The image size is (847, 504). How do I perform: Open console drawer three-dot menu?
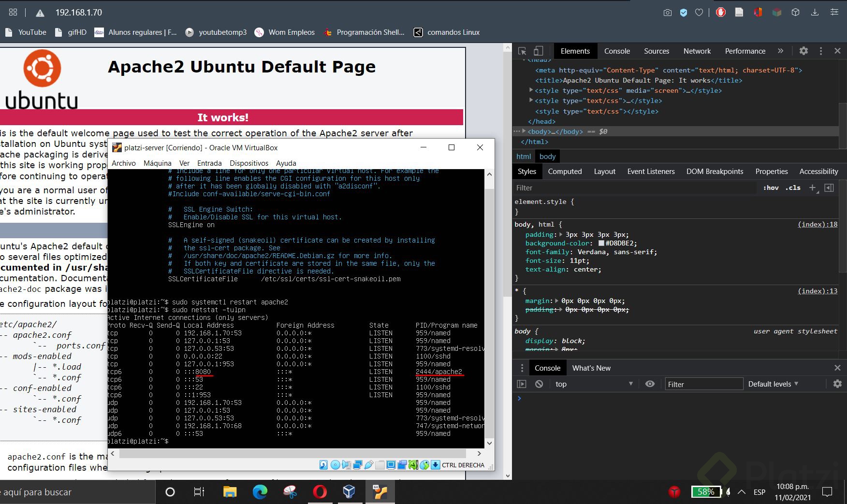[x=522, y=368]
